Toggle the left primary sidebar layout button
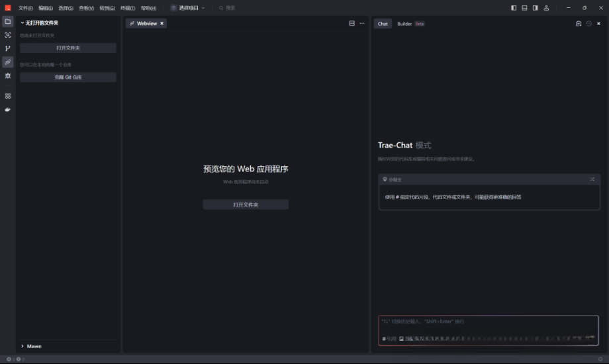The height and width of the screenshot is (364, 609). click(514, 8)
